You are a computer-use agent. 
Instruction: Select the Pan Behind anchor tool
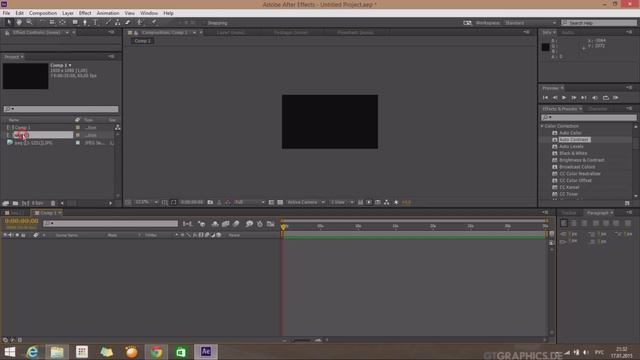pyautogui.click(x=62, y=22)
